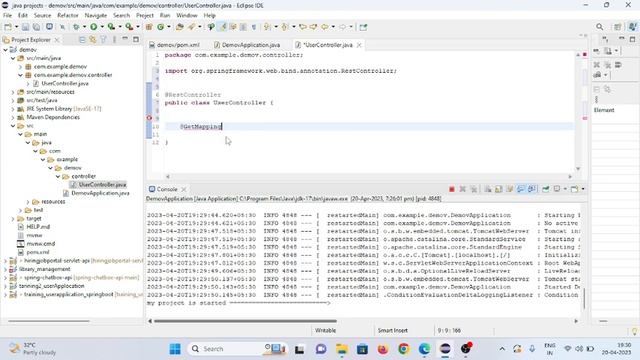Screen dimensions: 640x360
Task: Click the Open Type toolbar icon
Action: [x=180, y=27]
